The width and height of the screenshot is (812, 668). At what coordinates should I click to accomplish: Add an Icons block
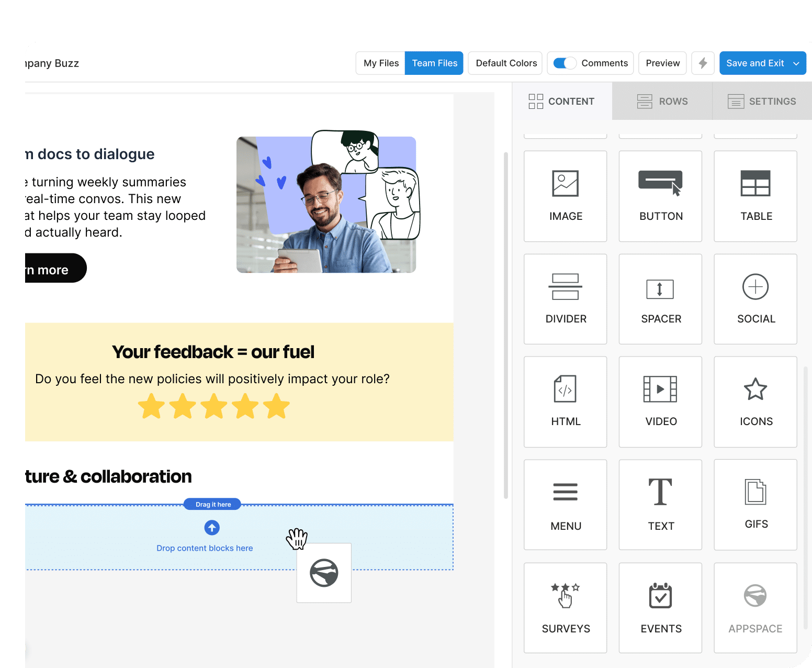coord(755,402)
